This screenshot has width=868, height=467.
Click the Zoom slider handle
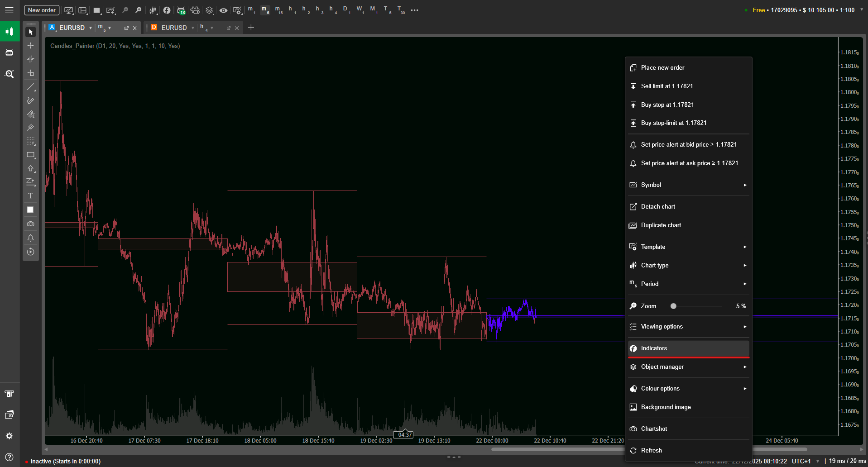coord(673,306)
